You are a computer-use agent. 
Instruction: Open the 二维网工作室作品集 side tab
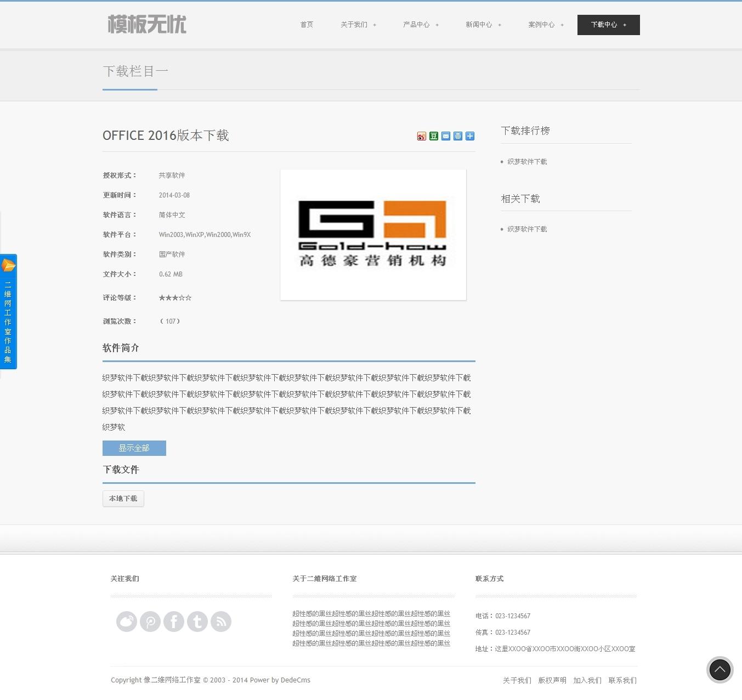8,312
